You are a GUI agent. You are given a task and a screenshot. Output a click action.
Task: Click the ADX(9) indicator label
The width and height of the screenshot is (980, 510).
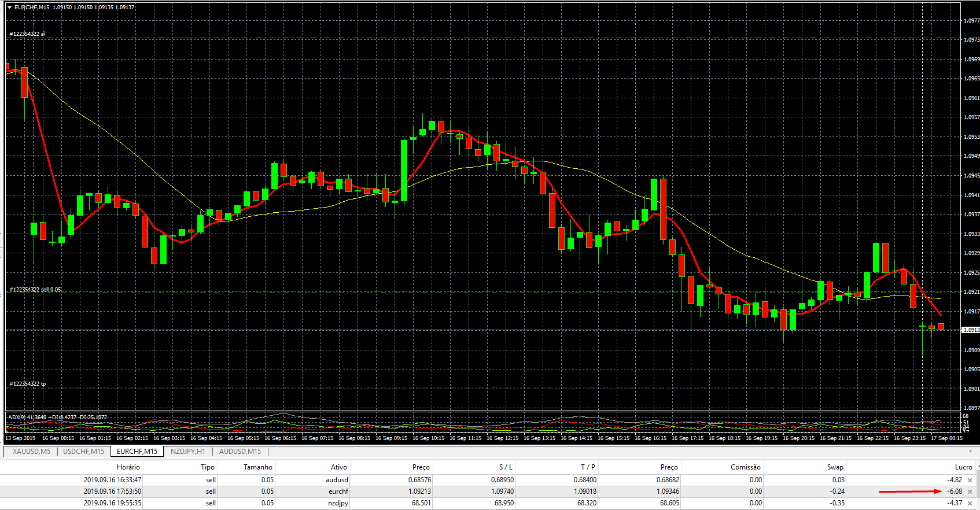[57, 417]
